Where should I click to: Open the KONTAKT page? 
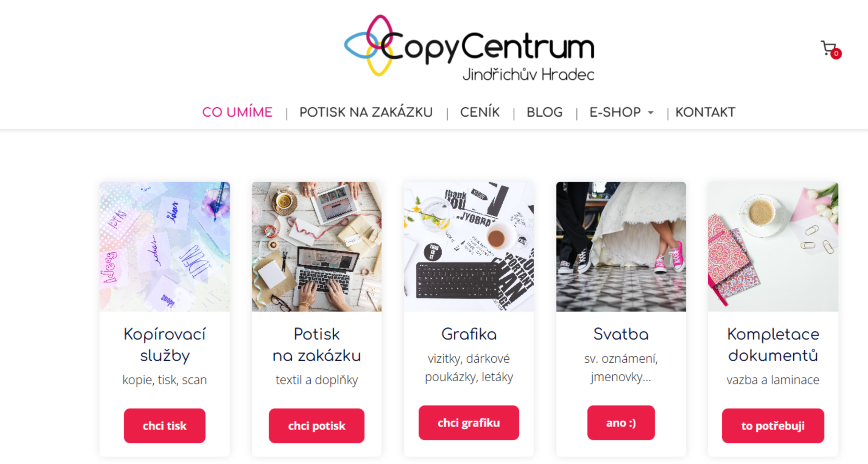[x=705, y=112]
